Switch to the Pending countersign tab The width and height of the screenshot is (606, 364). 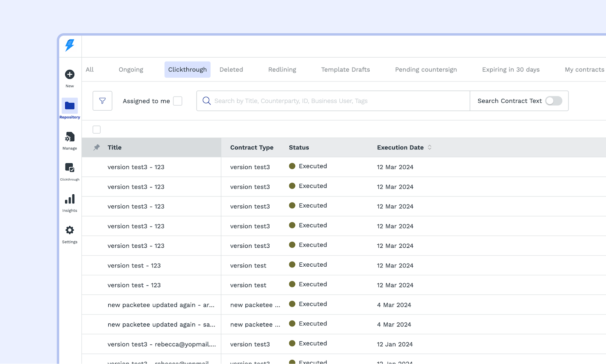coord(426,70)
